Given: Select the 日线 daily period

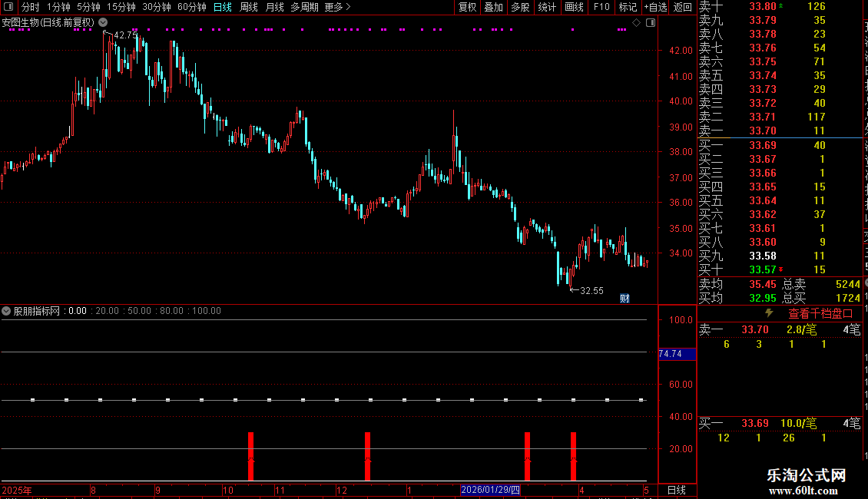Looking at the screenshot, I should [223, 7].
